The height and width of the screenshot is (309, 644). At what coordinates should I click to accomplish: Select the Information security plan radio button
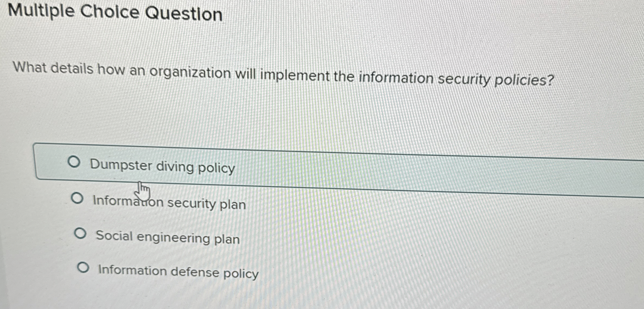tap(78, 199)
